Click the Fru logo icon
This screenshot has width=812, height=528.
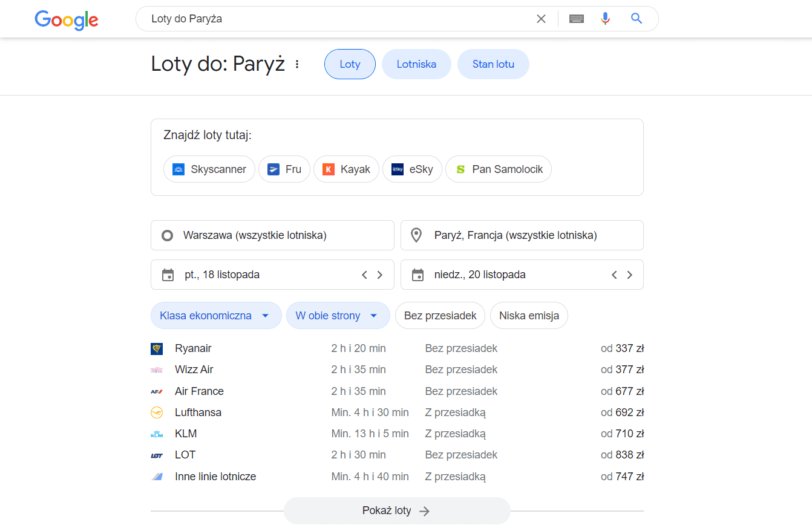click(x=273, y=169)
